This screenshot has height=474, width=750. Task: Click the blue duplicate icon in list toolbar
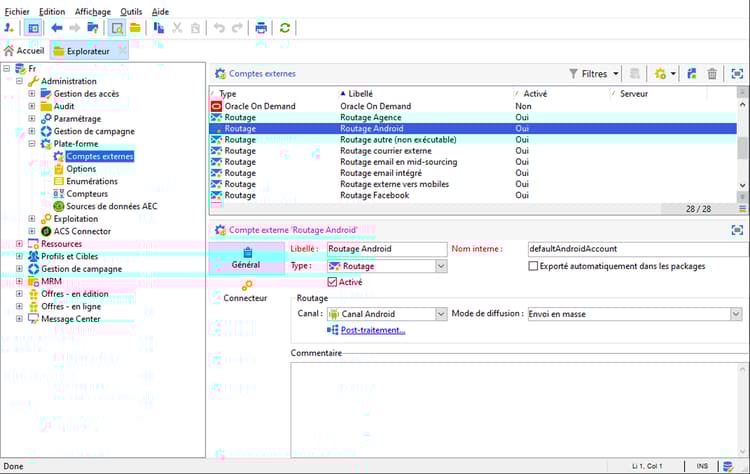692,74
